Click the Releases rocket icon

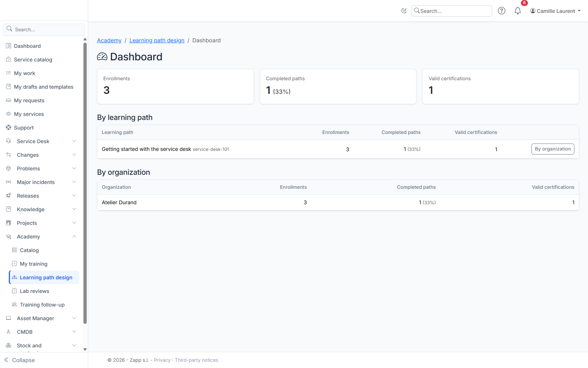coord(8,195)
